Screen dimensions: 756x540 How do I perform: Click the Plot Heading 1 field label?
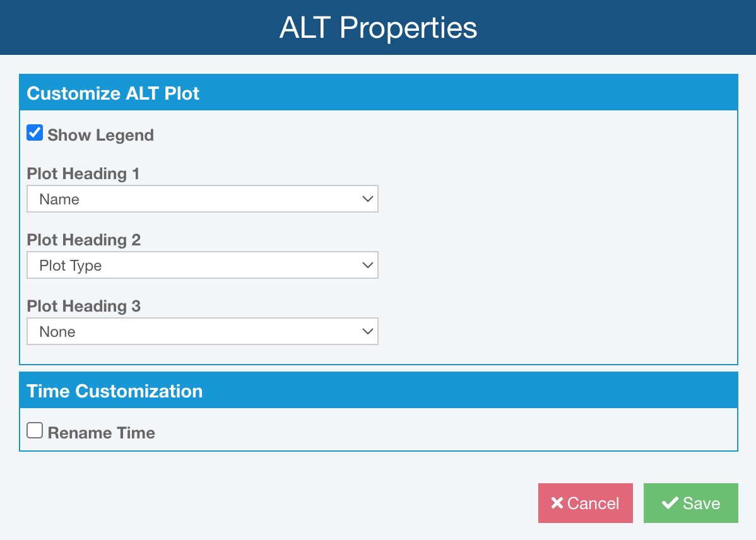point(83,173)
